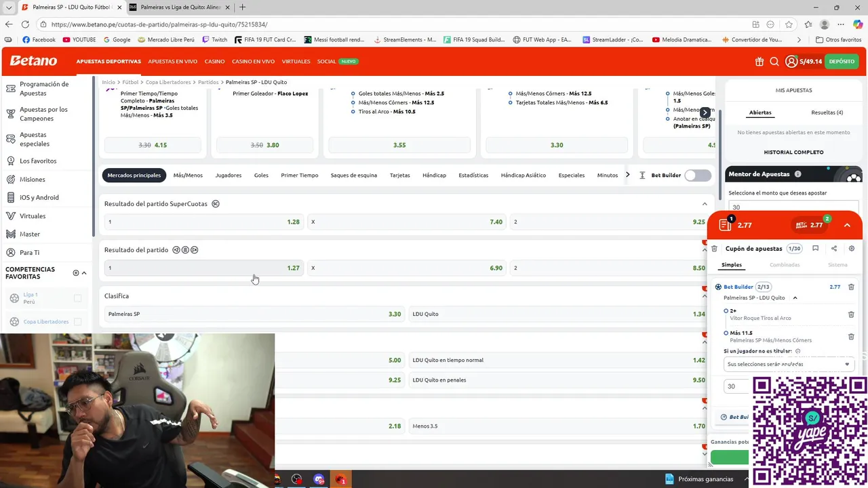Select the Más/Menos market tab
The image size is (868, 488).
188,176
